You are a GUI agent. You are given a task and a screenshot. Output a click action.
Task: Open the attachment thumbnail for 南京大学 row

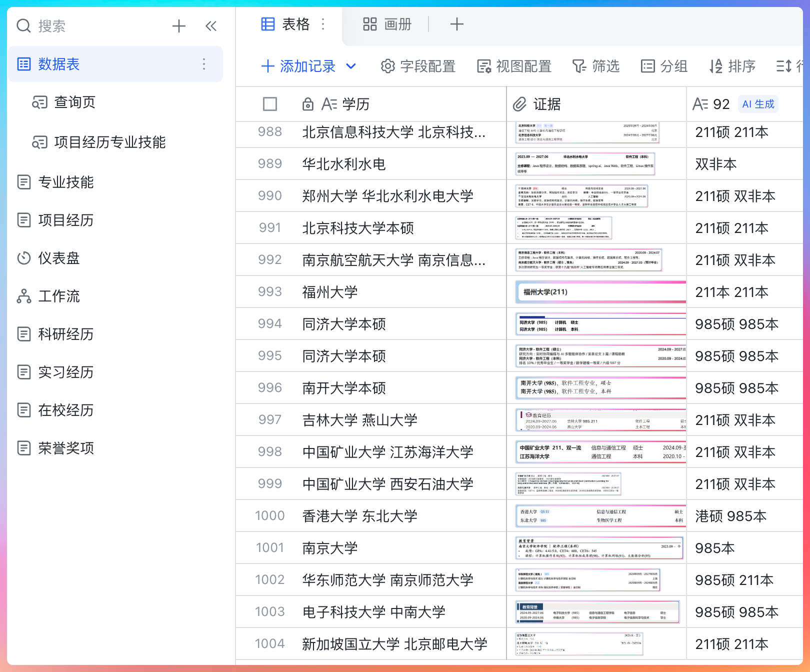(x=599, y=548)
